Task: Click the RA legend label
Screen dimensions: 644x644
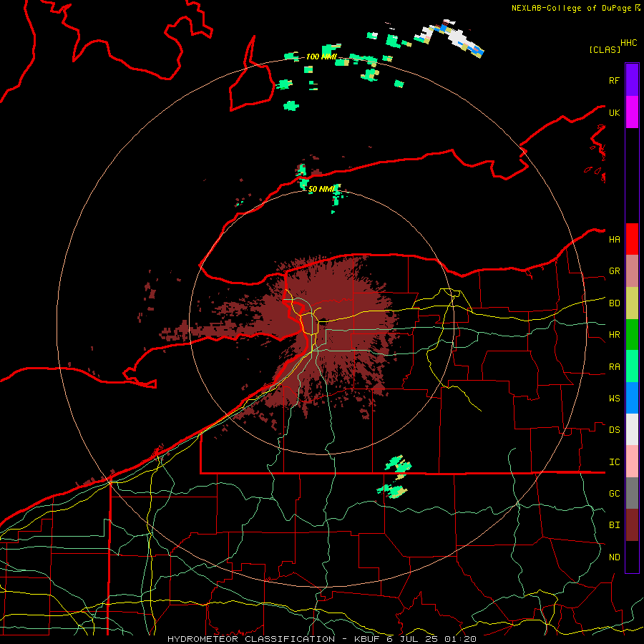Action: tap(614, 367)
